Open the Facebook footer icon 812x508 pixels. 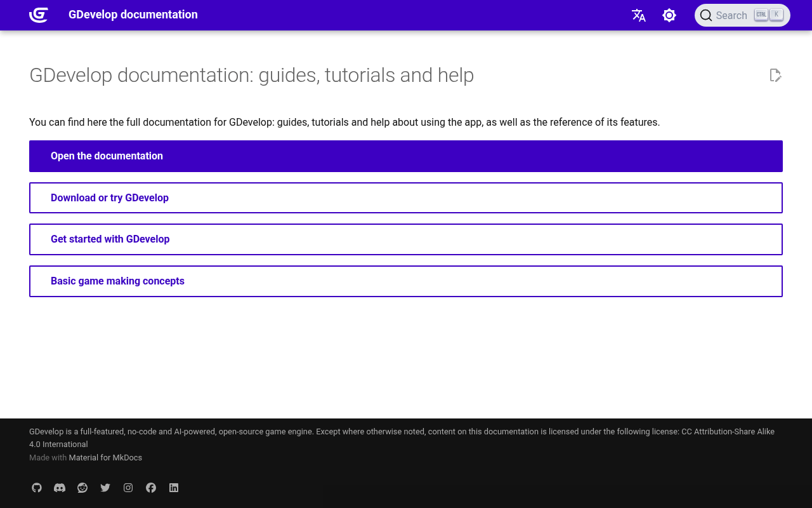[x=151, y=488]
